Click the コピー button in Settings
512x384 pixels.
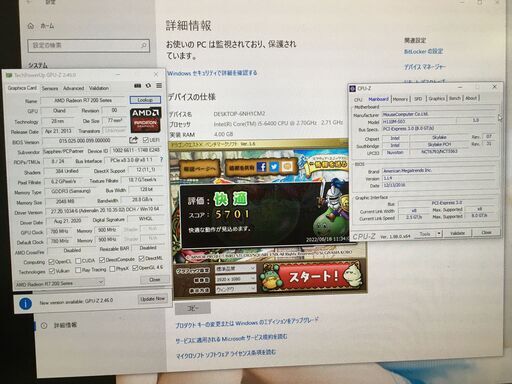coord(193,309)
